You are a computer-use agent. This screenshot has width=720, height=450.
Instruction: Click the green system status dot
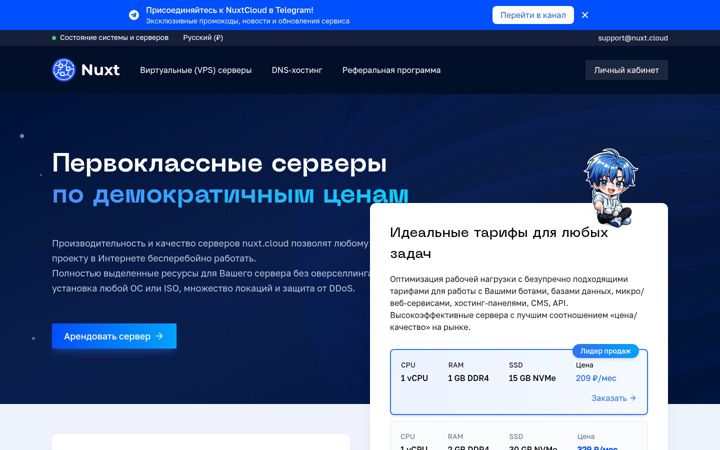pos(54,38)
